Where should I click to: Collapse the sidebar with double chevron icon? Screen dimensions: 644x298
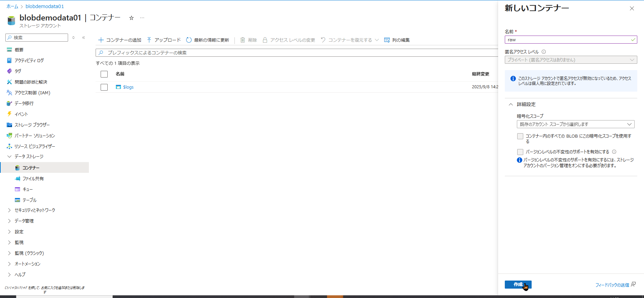(84, 38)
